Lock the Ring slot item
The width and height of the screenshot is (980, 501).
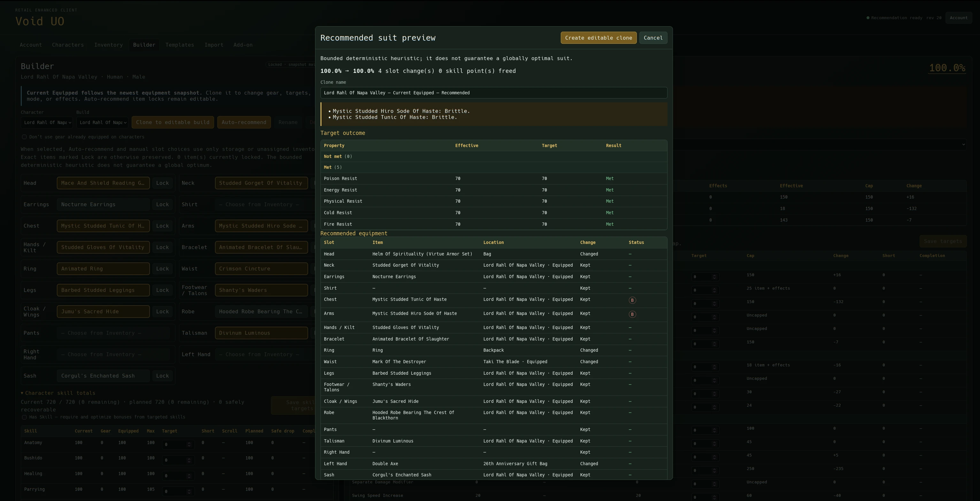coord(162,269)
